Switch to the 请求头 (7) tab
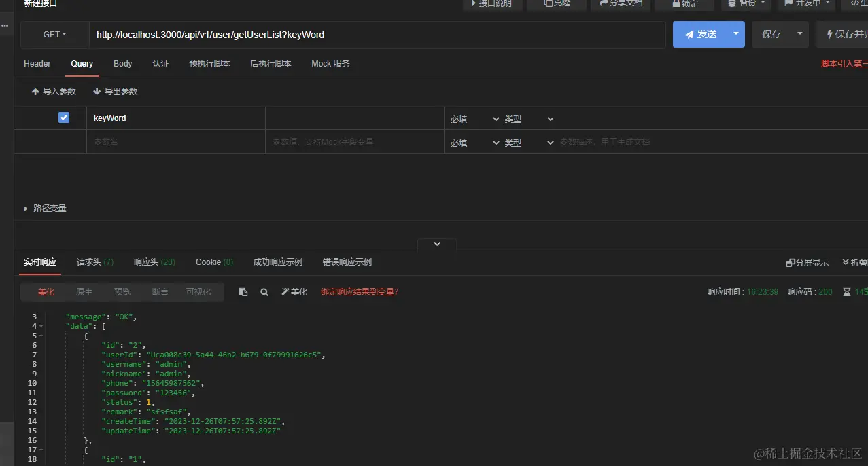The width and height of the screenshot is (868, 466). click(95, 262)
